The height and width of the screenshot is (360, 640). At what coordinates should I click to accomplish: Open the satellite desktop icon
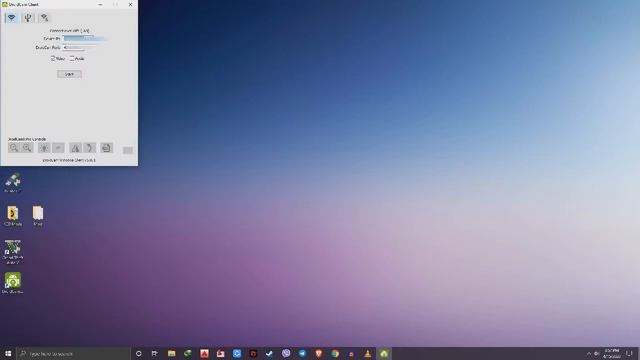tap(13, 183)
